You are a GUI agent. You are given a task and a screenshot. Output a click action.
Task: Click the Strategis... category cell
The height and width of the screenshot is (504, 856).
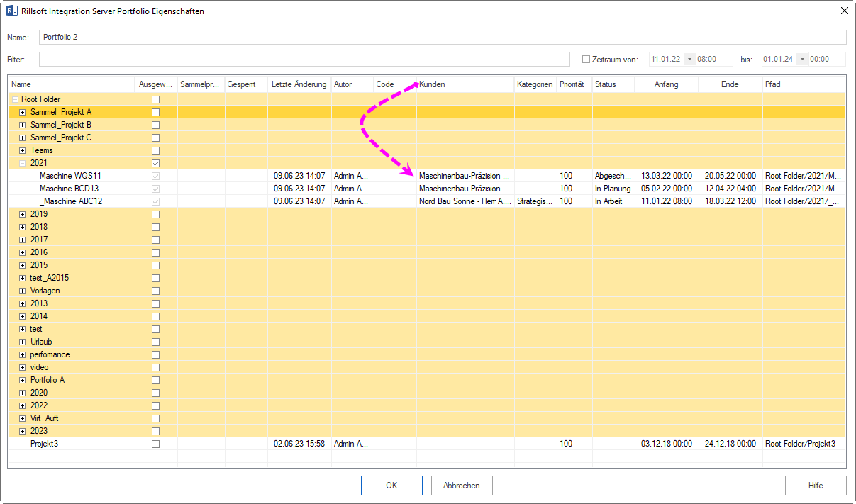(x=535, y=201)
